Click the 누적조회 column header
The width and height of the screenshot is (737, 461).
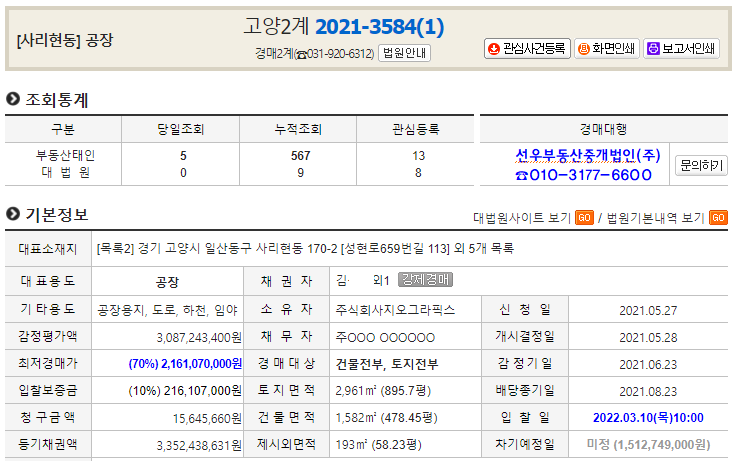coord(298,129)
